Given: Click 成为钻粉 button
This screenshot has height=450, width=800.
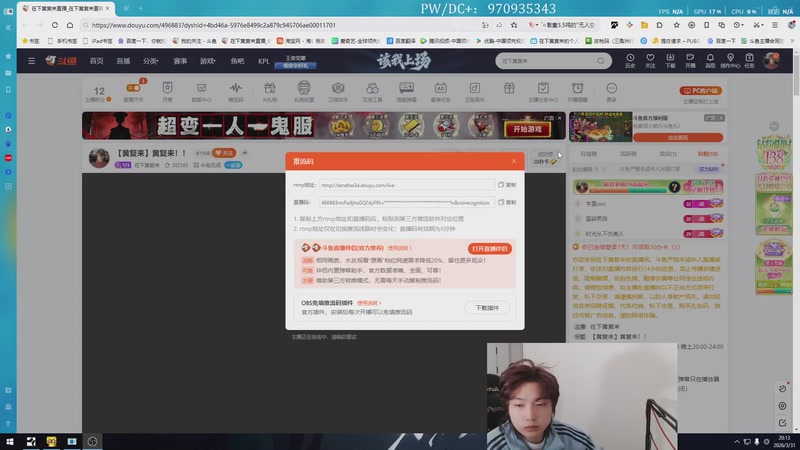Looking at the screenshot, I should 708,169.
